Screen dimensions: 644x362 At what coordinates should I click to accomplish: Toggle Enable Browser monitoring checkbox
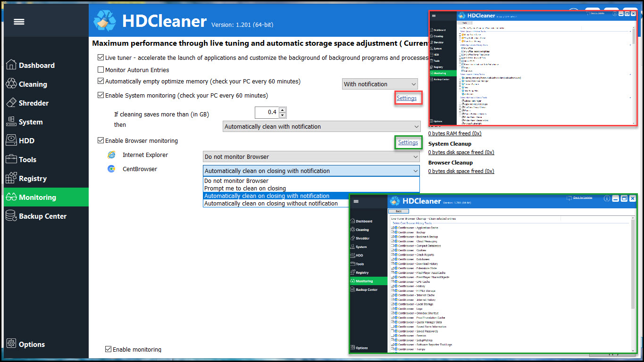click(100, 140)
